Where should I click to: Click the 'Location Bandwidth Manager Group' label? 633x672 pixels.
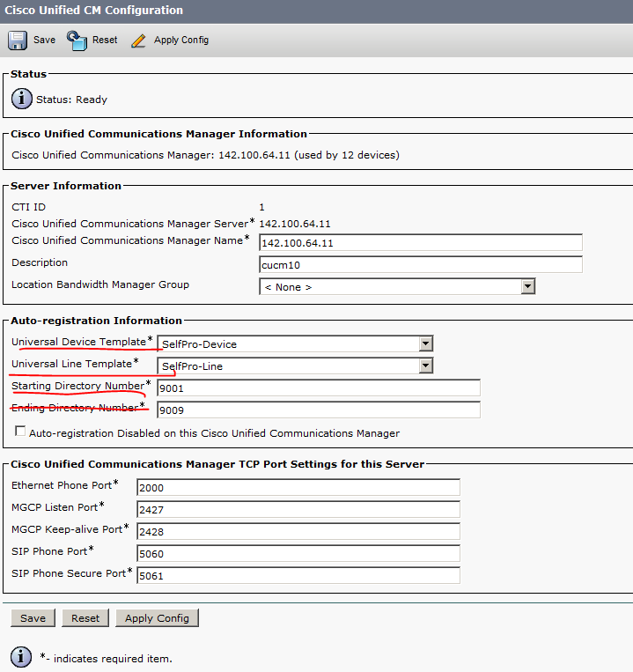click(100, 284)
